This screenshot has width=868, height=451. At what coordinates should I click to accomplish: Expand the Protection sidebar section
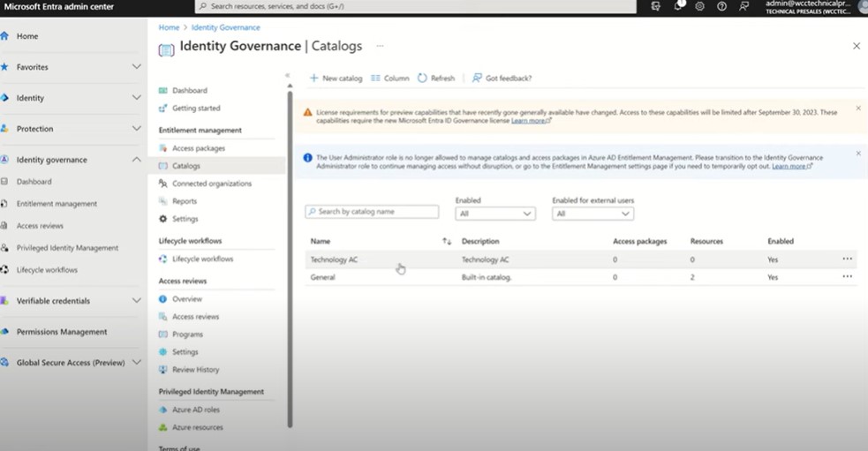pos(136,129)
